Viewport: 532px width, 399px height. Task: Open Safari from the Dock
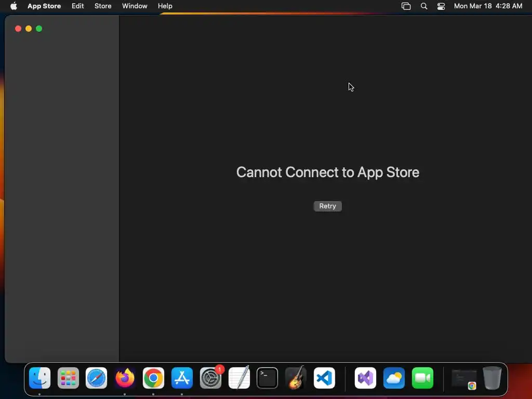[x=96, y=378]
